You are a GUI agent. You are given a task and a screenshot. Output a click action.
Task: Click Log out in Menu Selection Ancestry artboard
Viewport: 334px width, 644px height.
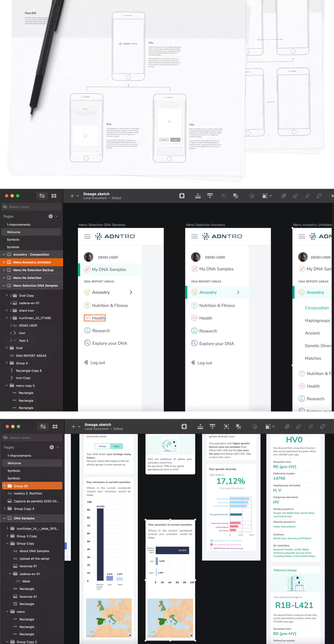(x=204, y=363)
